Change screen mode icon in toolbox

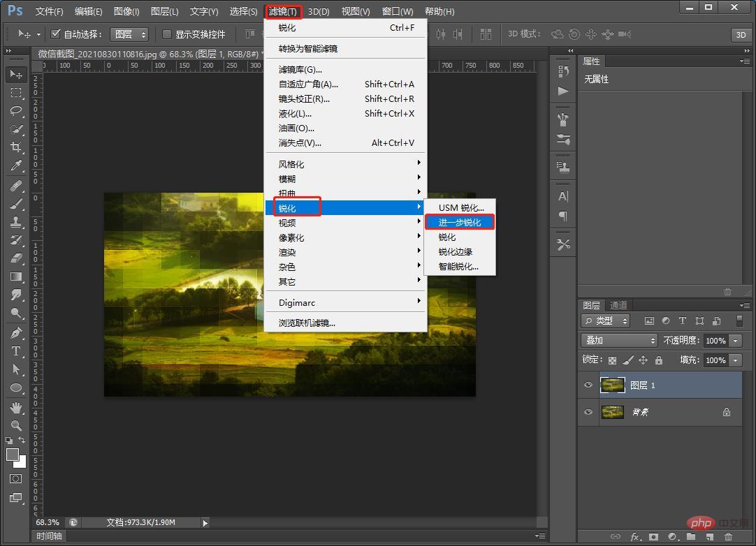pyautogui.click(x=16, y=497)
